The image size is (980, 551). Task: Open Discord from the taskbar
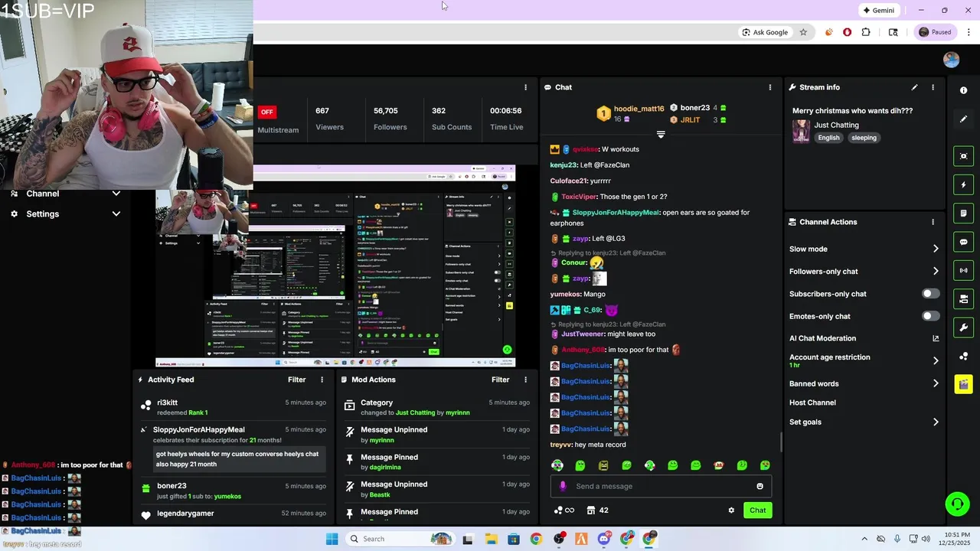(604, 539)
